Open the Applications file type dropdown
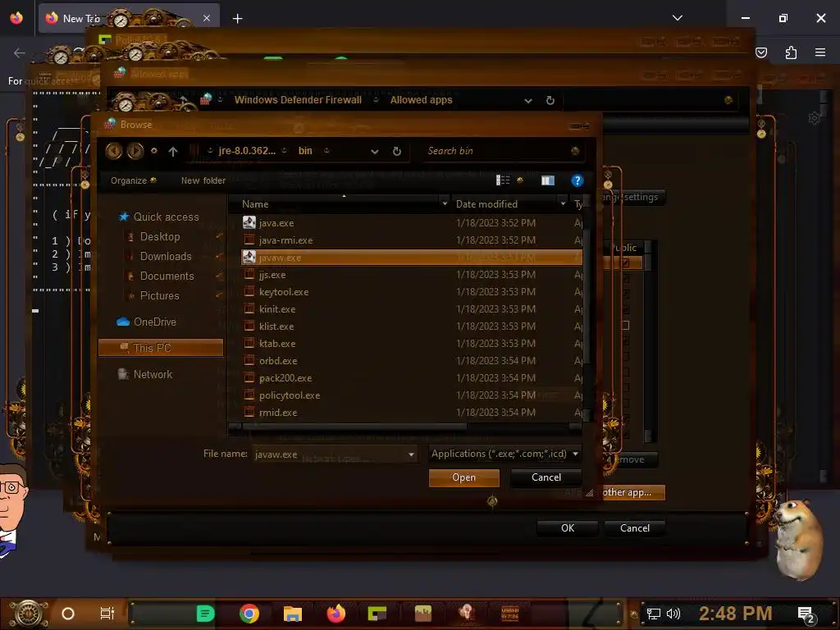This screenshot has height=630, width=840. 504,454
